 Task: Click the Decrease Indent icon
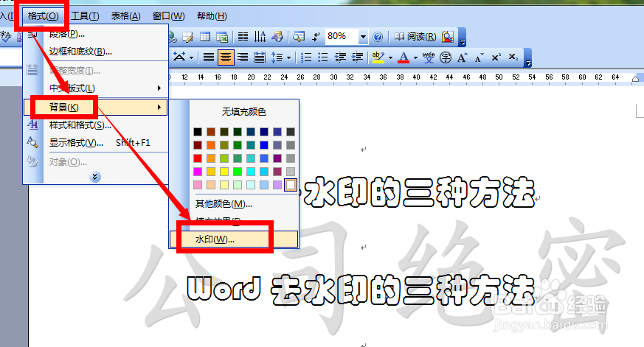(x=340, y=57)
